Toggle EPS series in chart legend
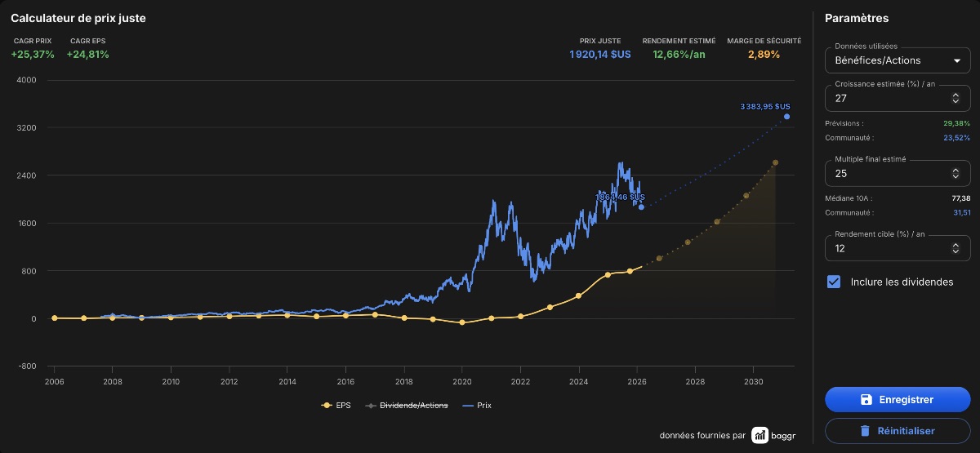 (337, 405)
